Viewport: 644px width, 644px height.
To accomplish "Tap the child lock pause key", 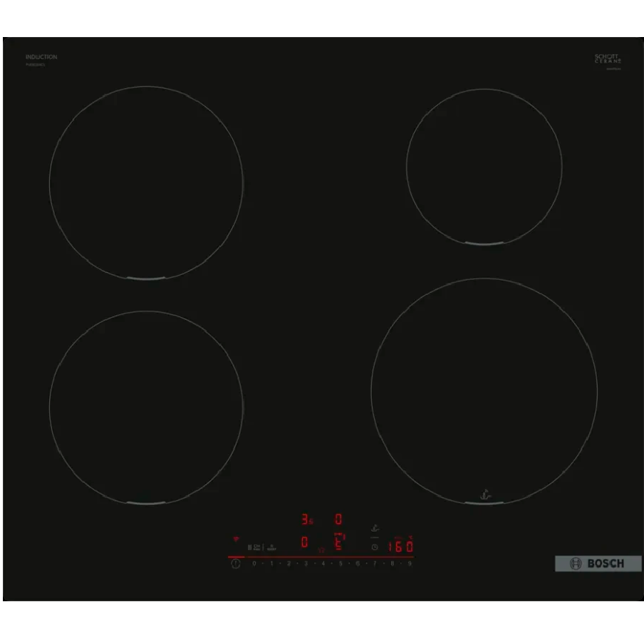I will point(251,547).
